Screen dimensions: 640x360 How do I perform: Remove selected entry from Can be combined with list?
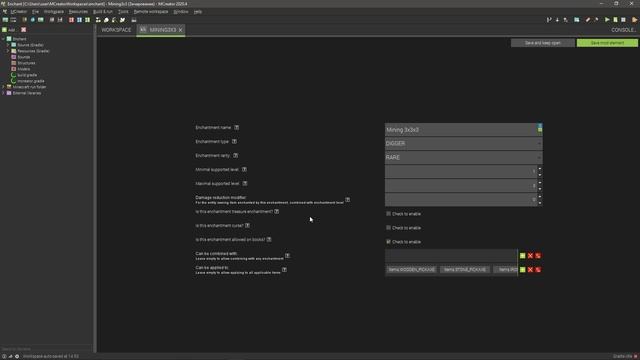coord(530,256)
